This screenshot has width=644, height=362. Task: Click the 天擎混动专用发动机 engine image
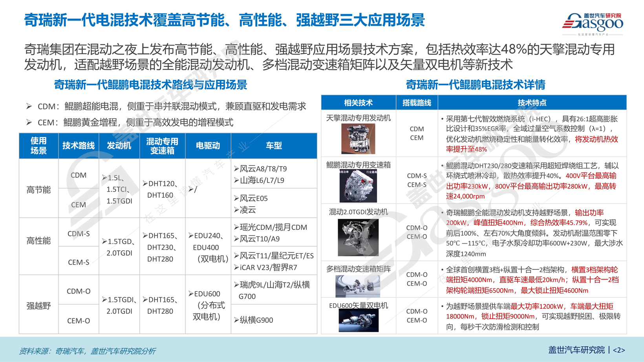[358, 139]
